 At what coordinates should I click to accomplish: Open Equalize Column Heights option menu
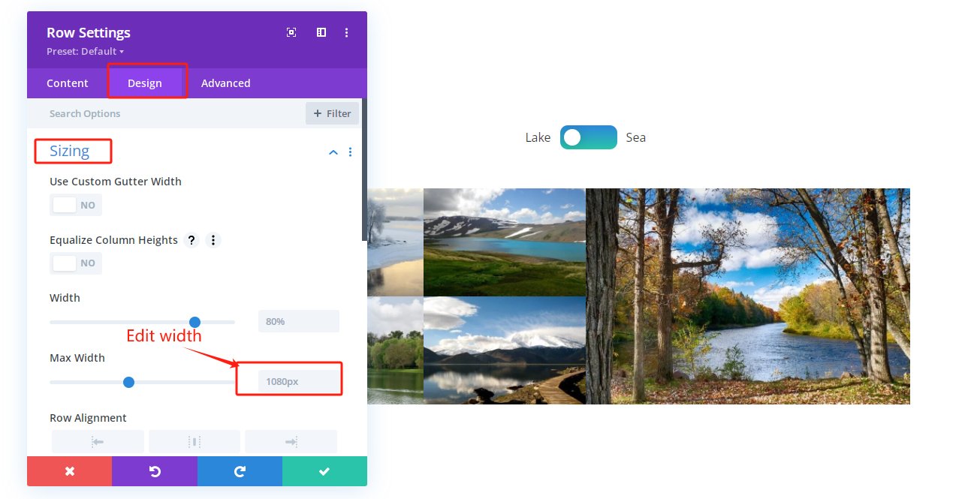click(x=213, y=240)
